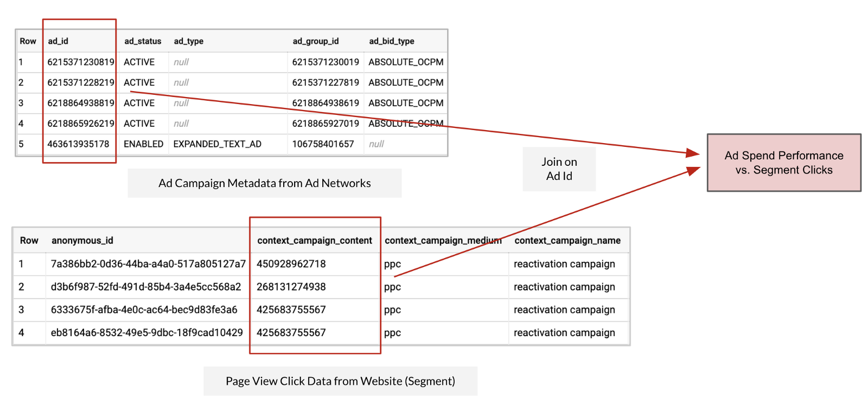Select campaign content cell 450928962718
Screen dimensions: 868x406
click(x=291, y=264)
